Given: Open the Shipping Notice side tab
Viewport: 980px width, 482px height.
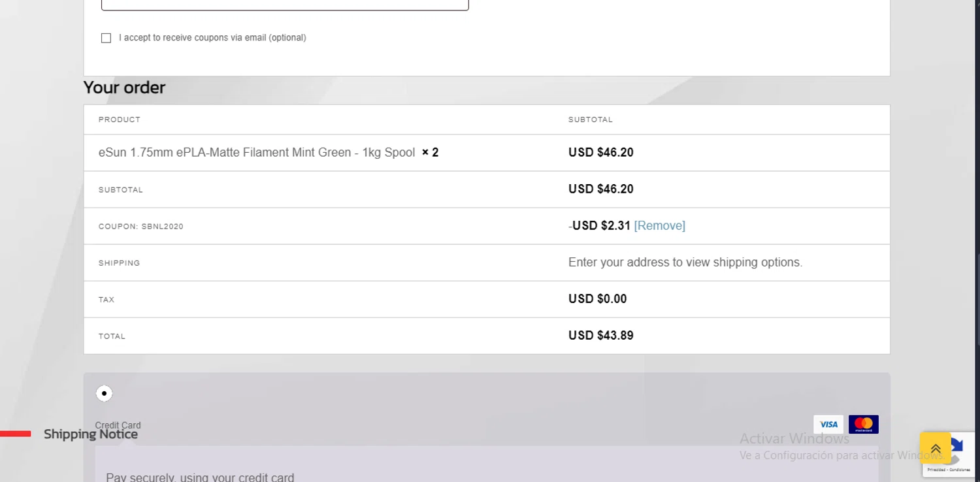Looking at the screenshot, I should pyautogui.click(x=91, y=434).
